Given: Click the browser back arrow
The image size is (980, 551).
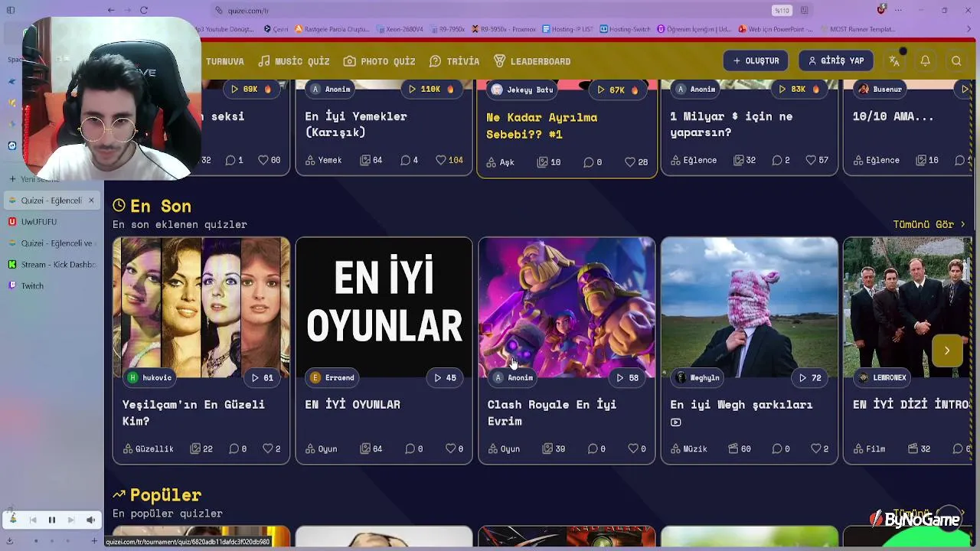Looking at the screenshot, I should tap(111, 10).
